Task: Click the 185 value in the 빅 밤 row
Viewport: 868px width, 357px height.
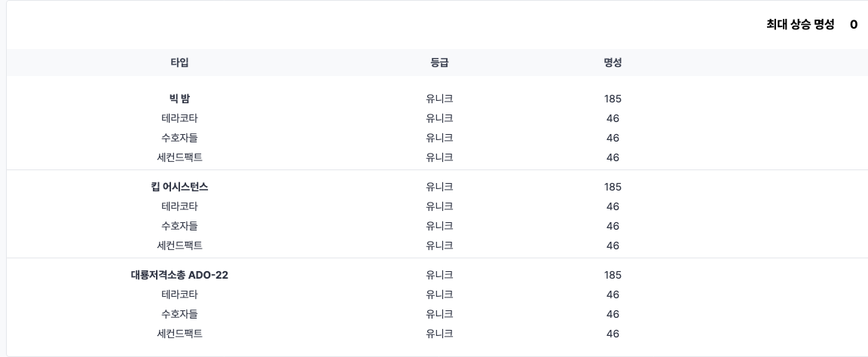Action: 613,99
